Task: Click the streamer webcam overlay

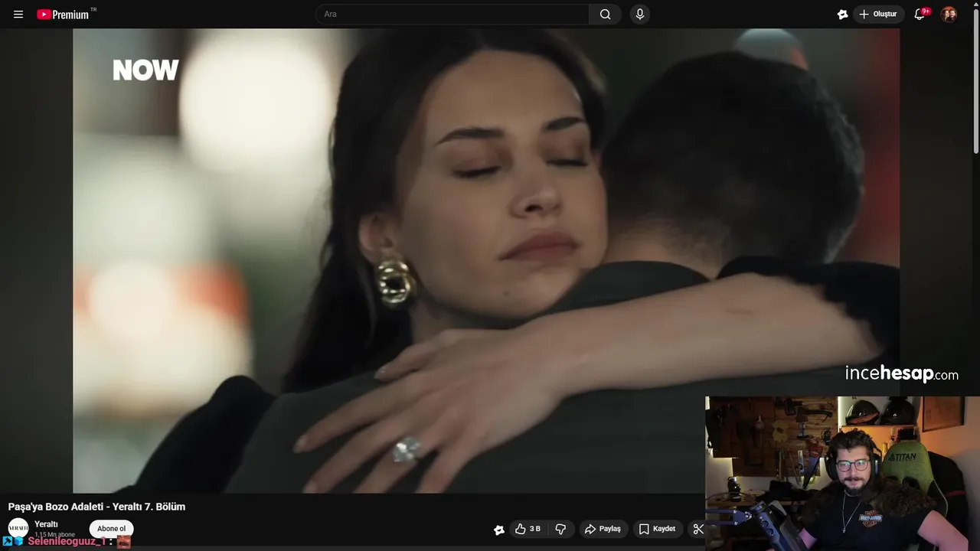Action: click(x=842, y=474)
